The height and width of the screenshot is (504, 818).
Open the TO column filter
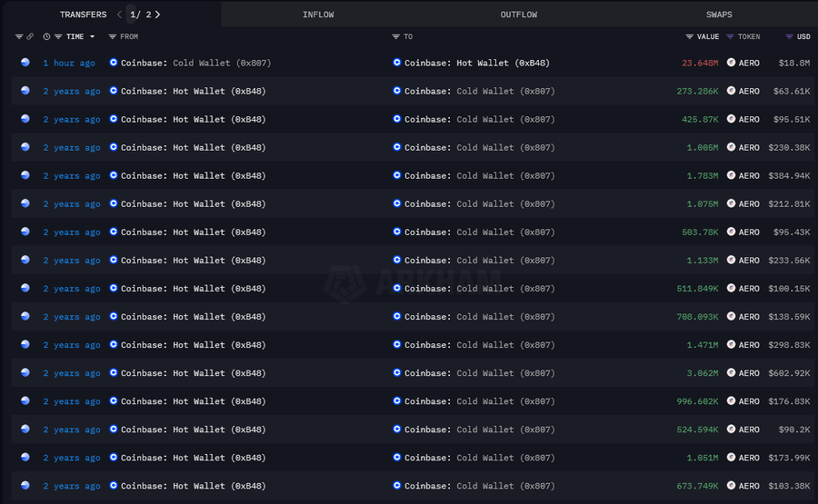coord(402,37)
